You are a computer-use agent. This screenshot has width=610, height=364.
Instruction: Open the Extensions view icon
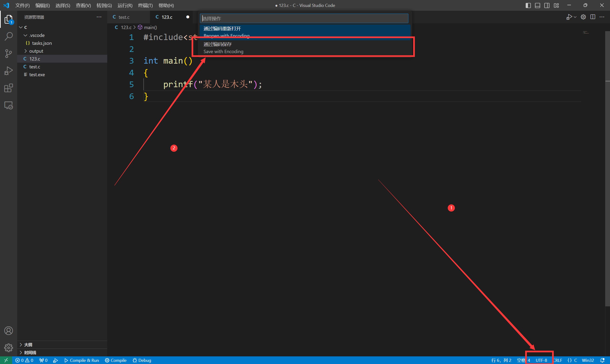click(x=9, y=88)
